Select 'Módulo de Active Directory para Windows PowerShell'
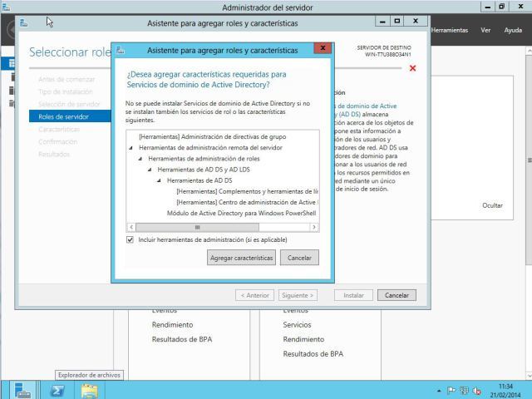The image size is (532, 399). point(241,213)
